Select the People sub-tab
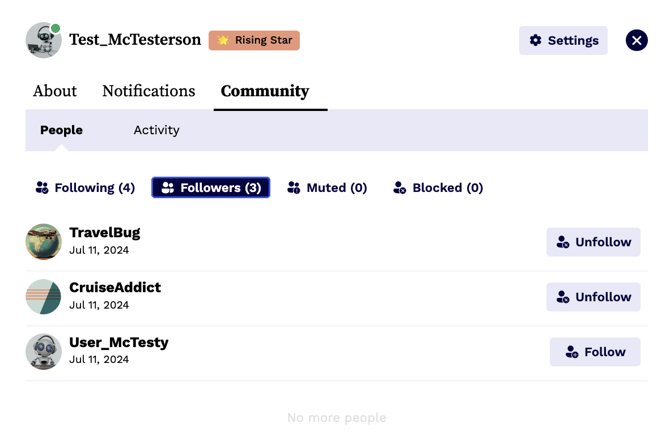670x436 pixels. [x=61, y=130]
